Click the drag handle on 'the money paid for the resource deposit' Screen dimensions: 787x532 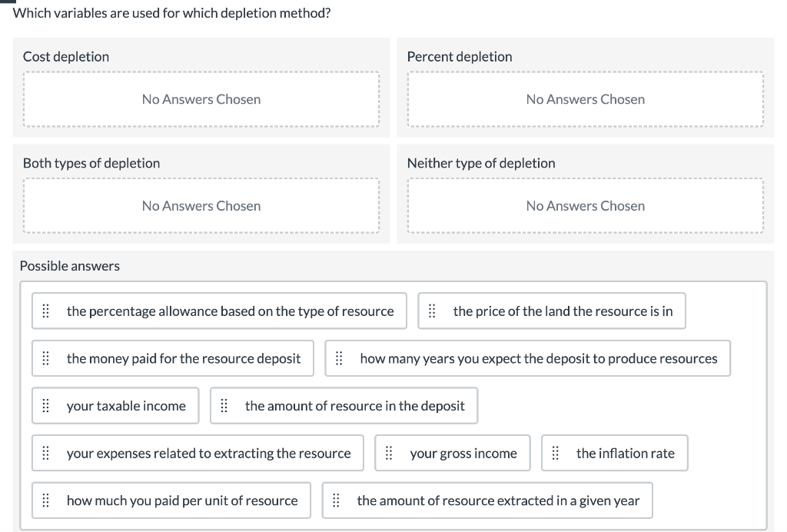click(46, 358)
